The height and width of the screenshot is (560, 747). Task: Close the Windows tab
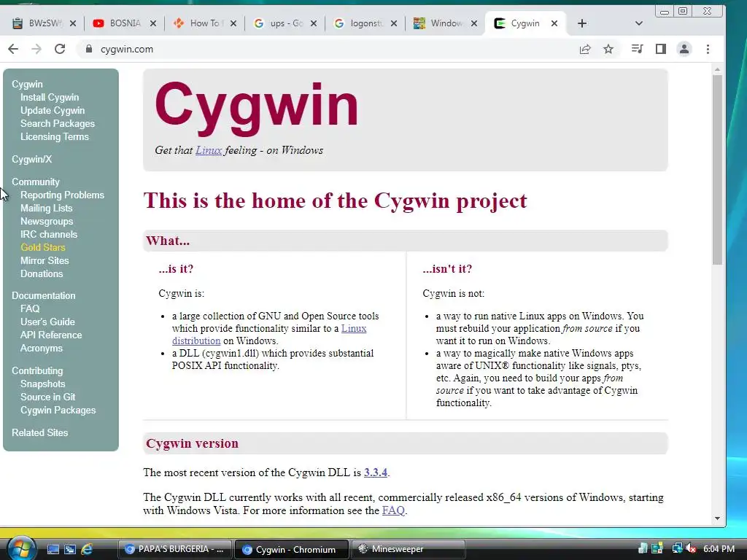point(474,23)
